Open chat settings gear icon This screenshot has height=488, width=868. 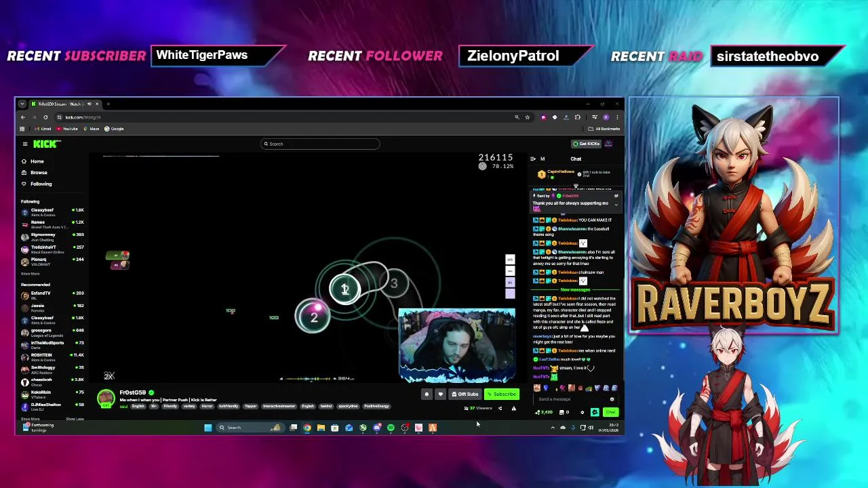click(x=582, y=412)
